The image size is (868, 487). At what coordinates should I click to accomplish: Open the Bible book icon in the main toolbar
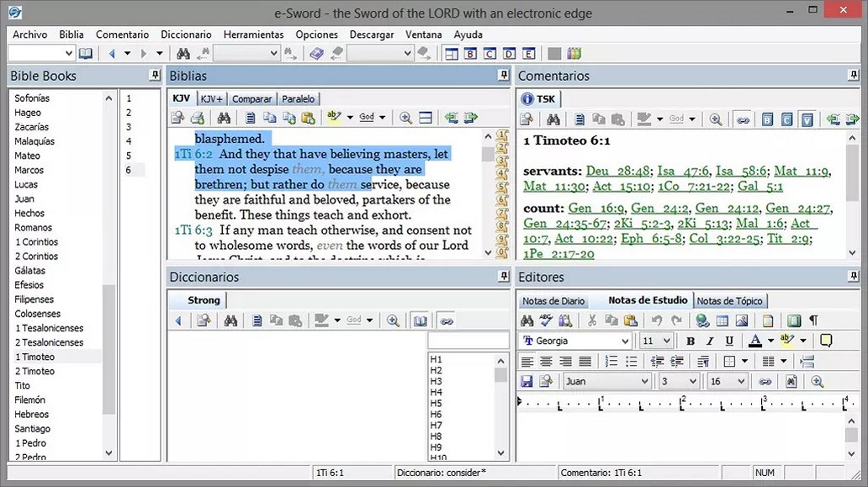click(x=85, y=54)
